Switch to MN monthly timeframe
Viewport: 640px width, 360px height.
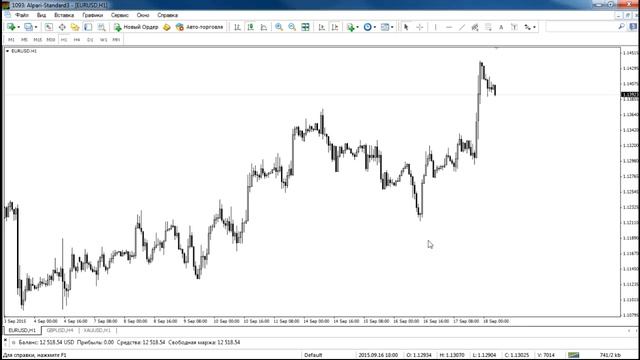coord(116,40)
